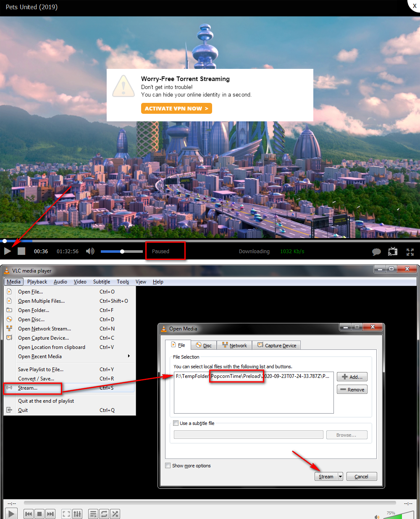Choose Quit from the Media menu

tap(70, 410)
